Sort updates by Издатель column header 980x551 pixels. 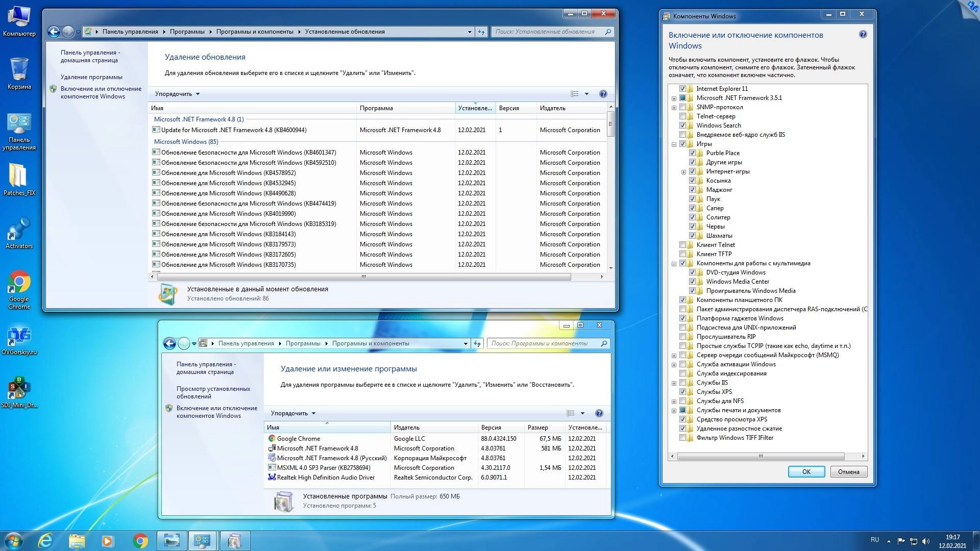tap(571, 108)
